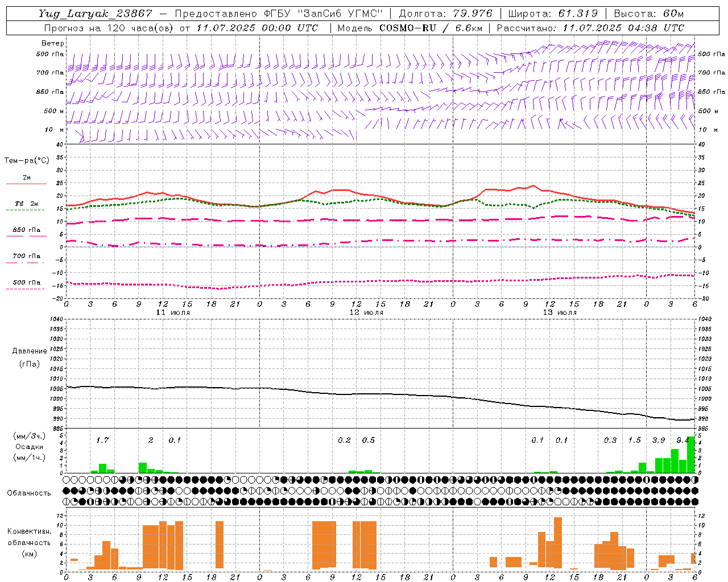Click the (гПа) pressure unit label
Image resolution: width=728 pixels, height=582 pixels.
click(x=29, y=364)
